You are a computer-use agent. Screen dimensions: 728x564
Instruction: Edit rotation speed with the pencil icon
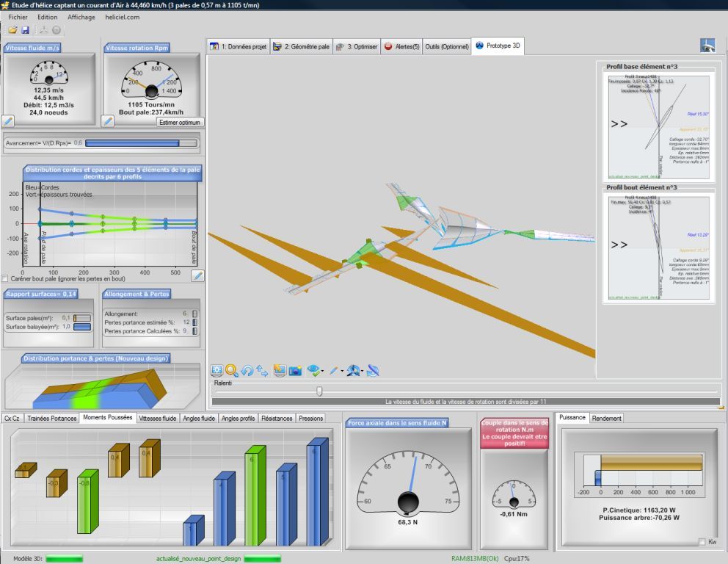[108, 121]
